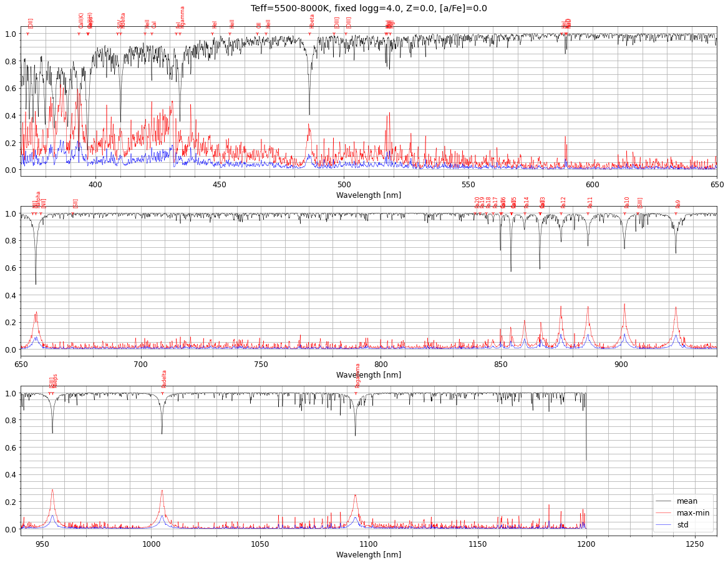Click the CaII(K) line marker
The height and width of the screenshot is (563, 728).
tap(79, 34)
